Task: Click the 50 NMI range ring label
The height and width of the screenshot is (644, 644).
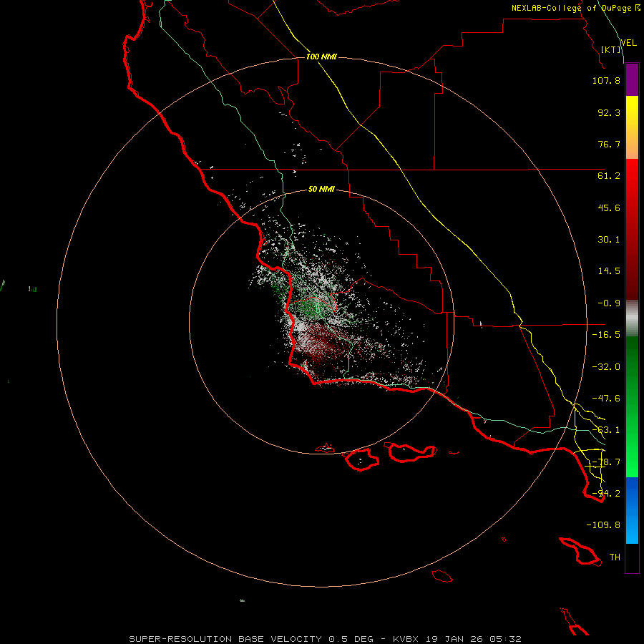Action: pos(321,189)
